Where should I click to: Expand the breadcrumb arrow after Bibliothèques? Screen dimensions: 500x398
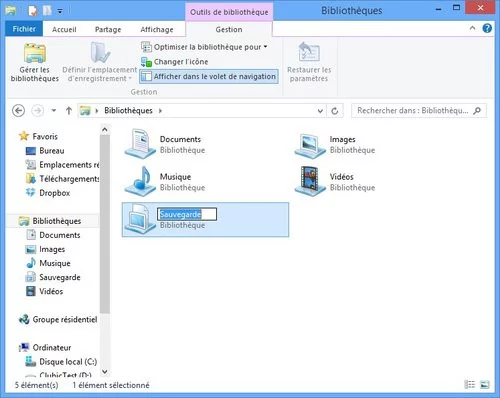pyautogui.click(x=160, y=111)
